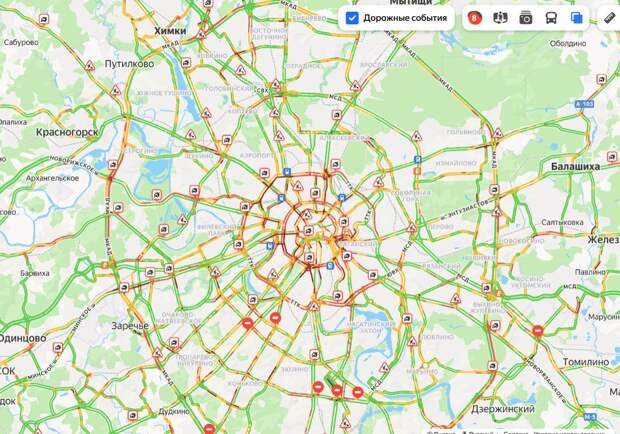Select the ruler measurement tool
The width and height of the screenshot is (620, 434).
pos(610,18)
